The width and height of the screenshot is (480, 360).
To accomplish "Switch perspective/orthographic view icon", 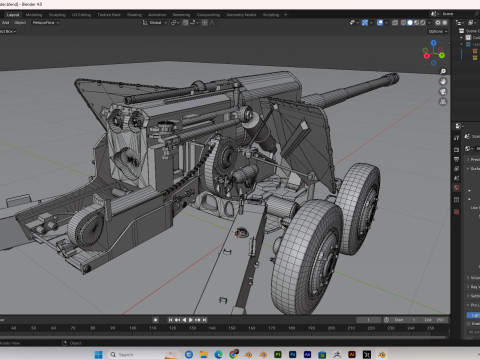I will click(443, 102).
